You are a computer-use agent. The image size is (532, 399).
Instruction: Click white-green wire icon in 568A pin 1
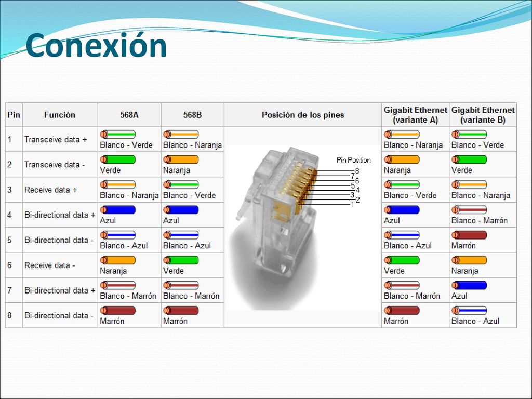tap(118, 134)
